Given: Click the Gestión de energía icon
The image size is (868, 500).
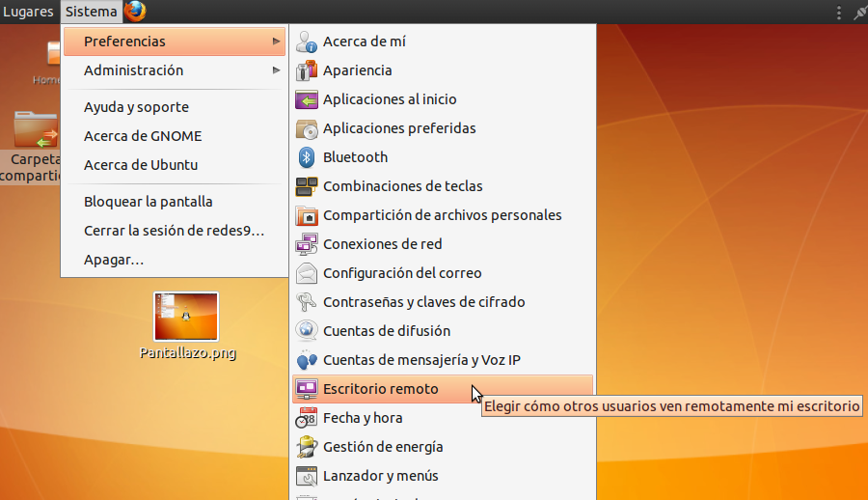Looking at the screenshot, I should tap(306, 447).
